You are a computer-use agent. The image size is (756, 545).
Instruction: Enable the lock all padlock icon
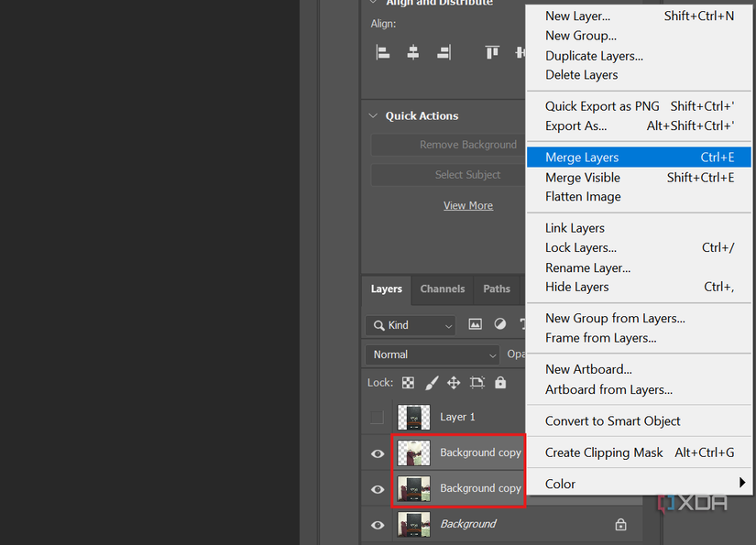499,382
